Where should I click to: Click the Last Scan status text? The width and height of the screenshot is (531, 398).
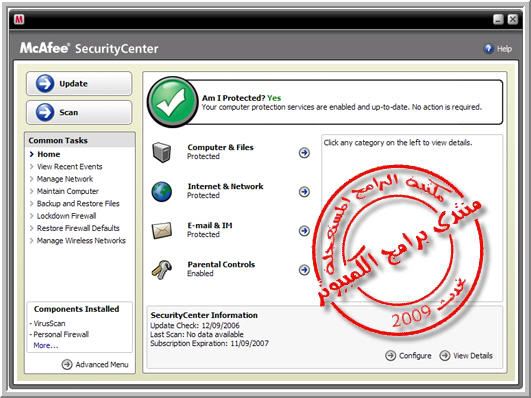[197, 334]
